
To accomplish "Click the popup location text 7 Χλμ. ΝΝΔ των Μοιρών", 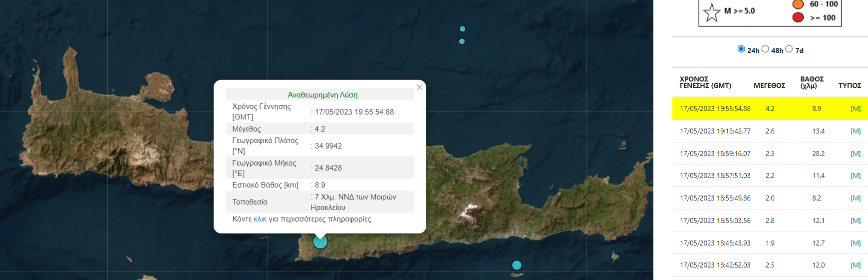I will point(355,197).
